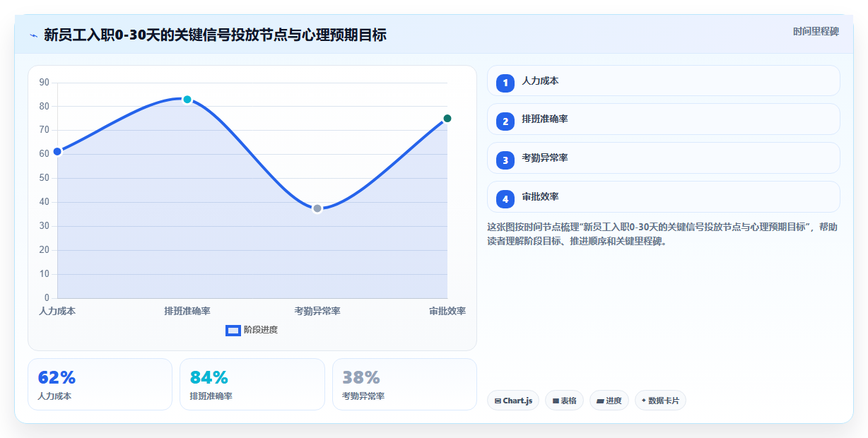
Task: Click the blue data point for 人力成本
Action: (x=57, y=151)
